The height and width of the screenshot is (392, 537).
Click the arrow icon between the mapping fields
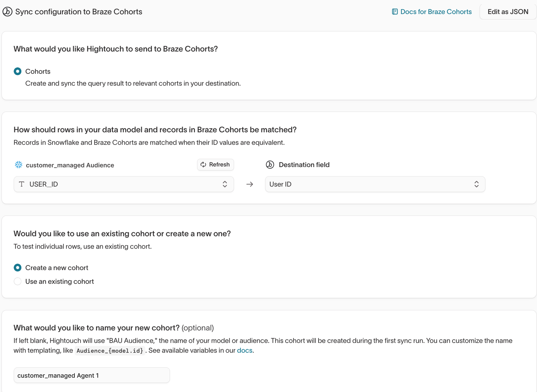coord(250,184)
